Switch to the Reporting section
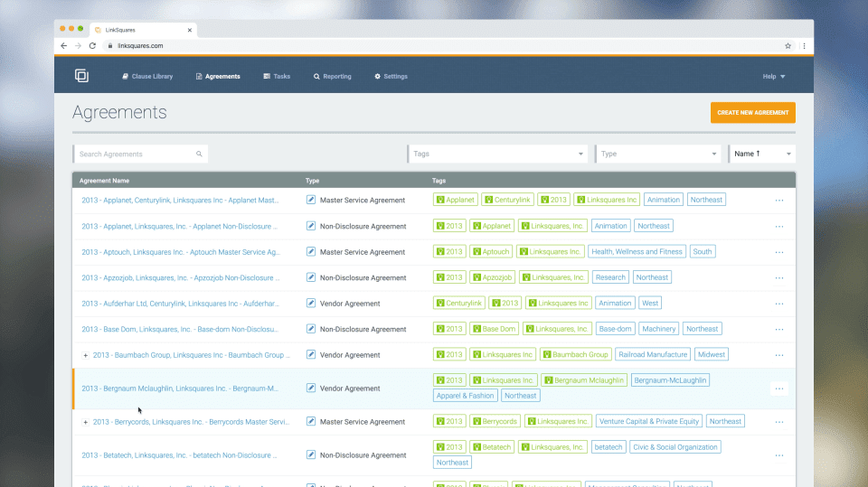 tap(332, 77)
